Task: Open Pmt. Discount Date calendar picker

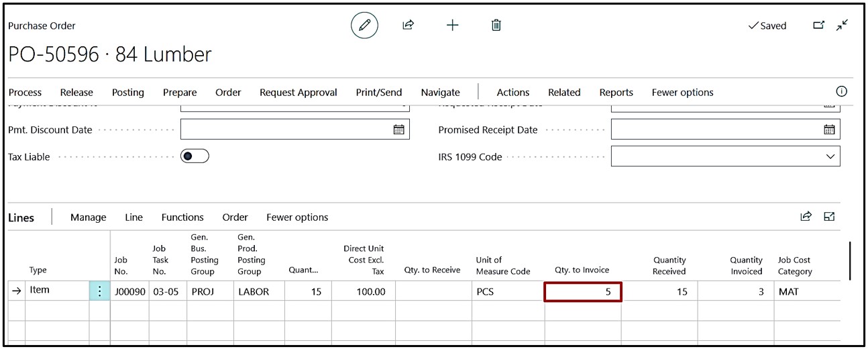Action: 398,130
